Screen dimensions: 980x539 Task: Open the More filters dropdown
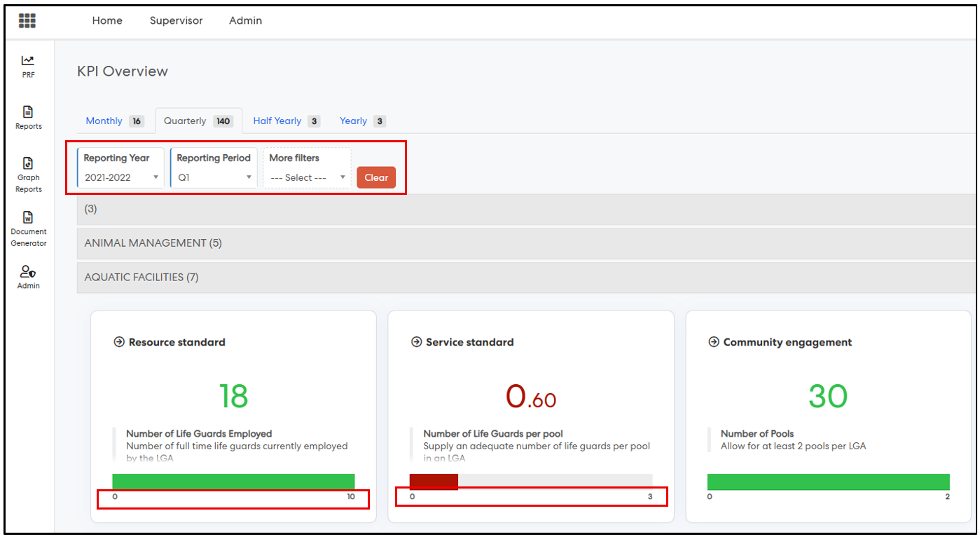[308, 177]
